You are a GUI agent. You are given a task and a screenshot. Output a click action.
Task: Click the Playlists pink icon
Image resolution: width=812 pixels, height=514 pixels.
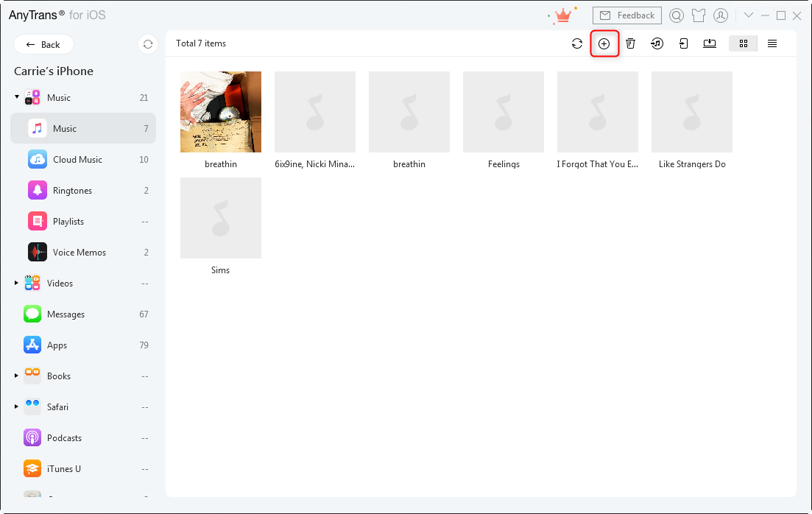[x=38, y=221]
